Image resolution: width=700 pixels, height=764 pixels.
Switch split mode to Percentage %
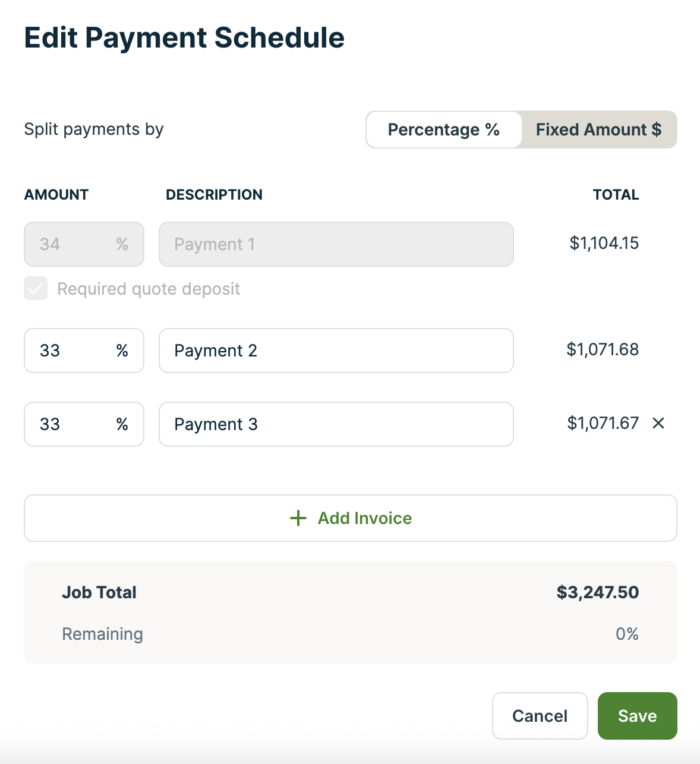[444, 130]
